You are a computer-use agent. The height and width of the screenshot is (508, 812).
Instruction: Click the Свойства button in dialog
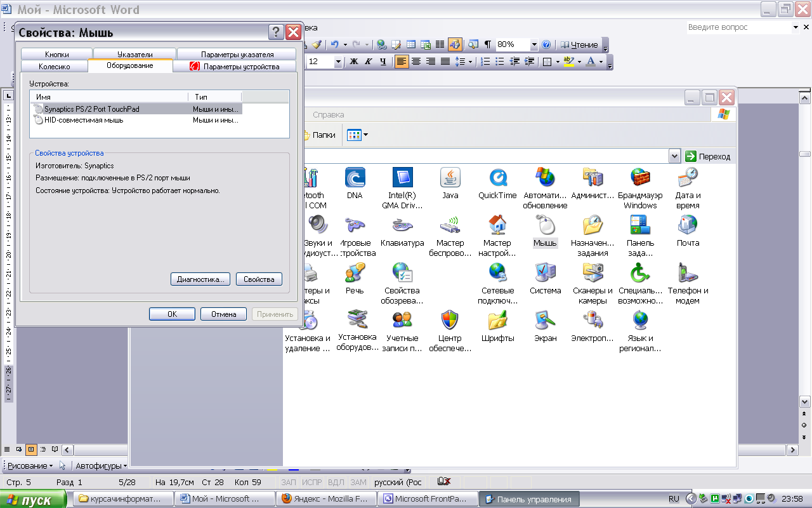259,279
